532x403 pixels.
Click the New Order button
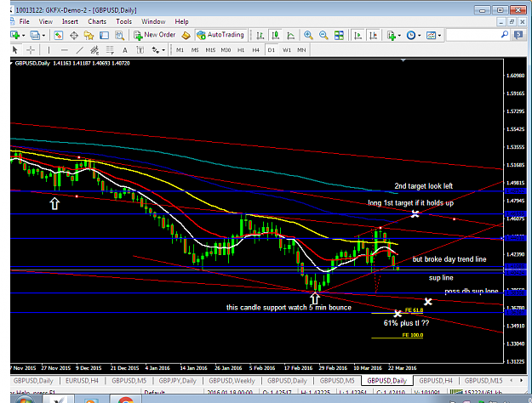[x=154, y=35]
